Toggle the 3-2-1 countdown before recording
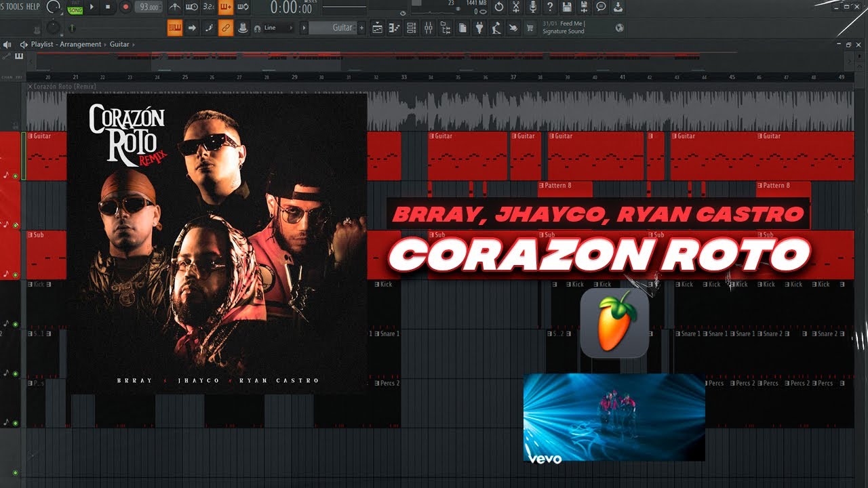The height and width of the screenshot is (488, 868). (209, 7)
